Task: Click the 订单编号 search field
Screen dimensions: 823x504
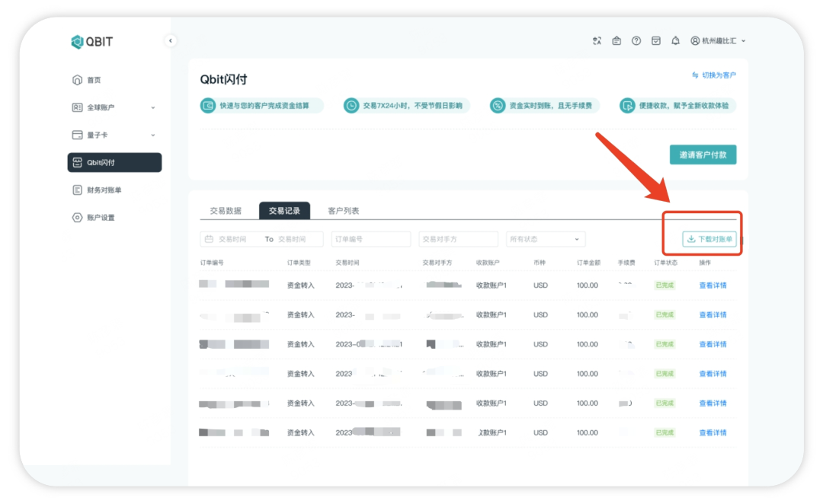Action: point(371,239)
